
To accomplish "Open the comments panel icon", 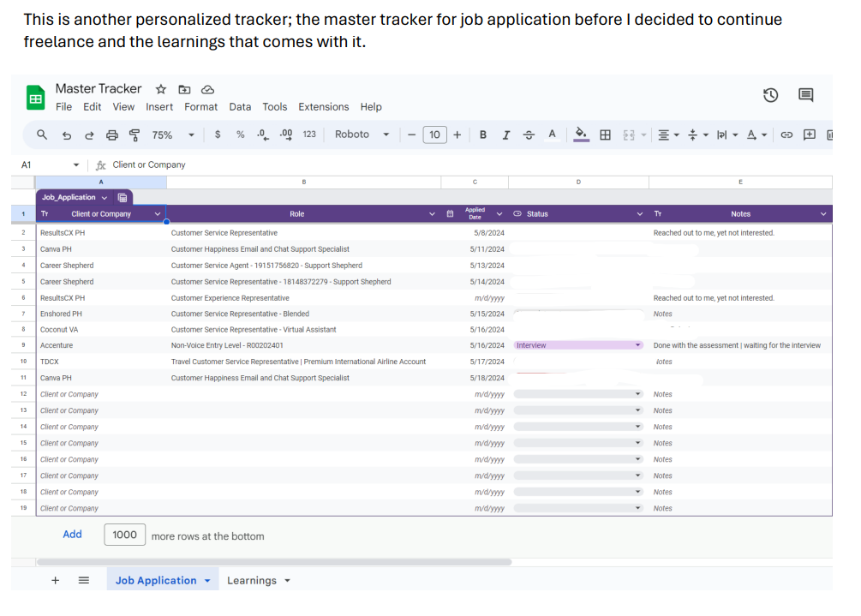I will (x=805, y=95).
